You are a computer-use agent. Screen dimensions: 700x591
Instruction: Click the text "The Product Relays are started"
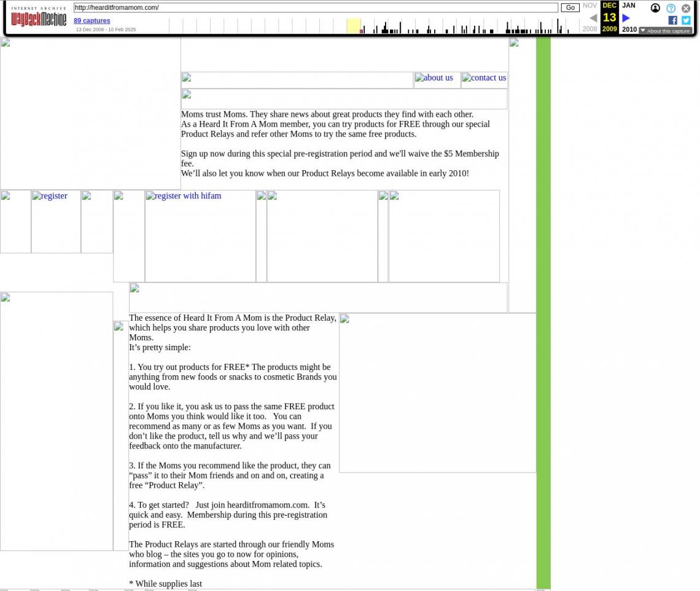tap(231, 554)
